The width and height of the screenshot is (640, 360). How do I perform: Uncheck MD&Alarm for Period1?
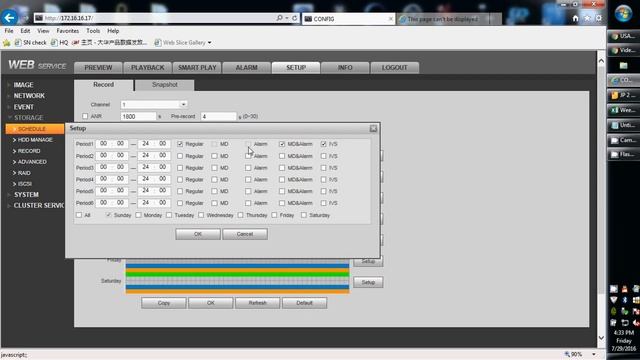pos(282,144)
